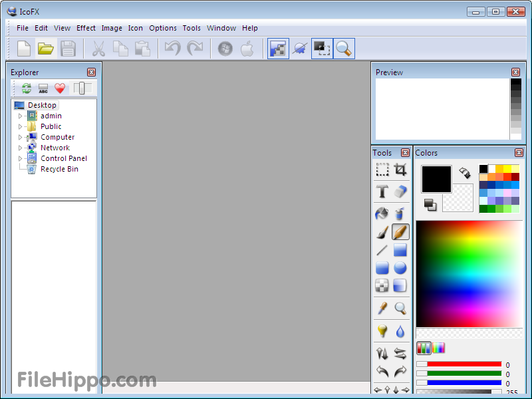This screenshot has width=532, height=399.
Task: Select the Spray can tool
Action: point(400,213)
